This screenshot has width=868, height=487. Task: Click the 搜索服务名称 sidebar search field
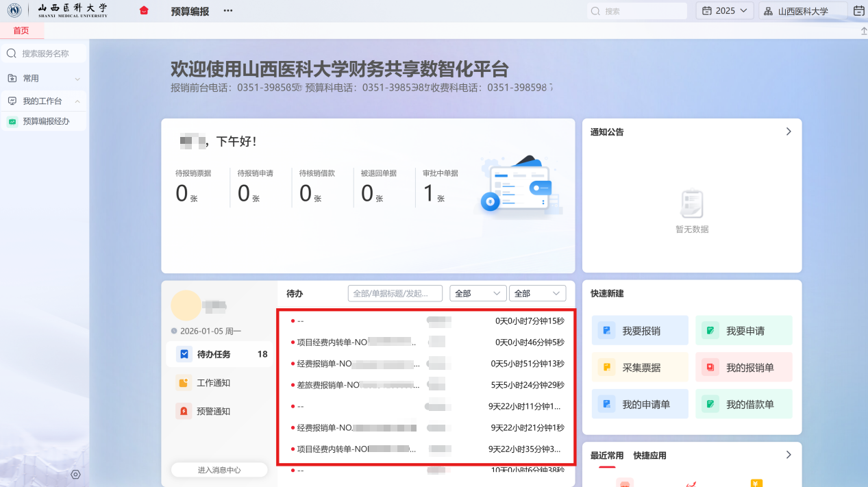pos(45,53)
